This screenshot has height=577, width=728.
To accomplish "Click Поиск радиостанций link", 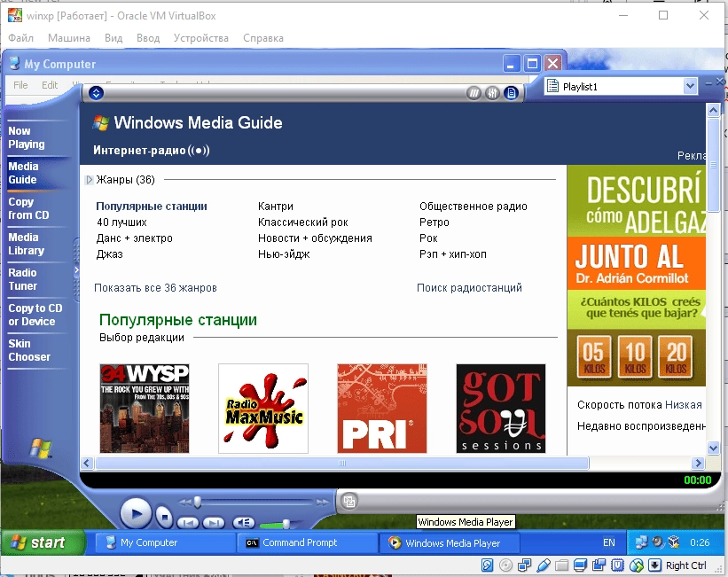I will coord(469,288).
